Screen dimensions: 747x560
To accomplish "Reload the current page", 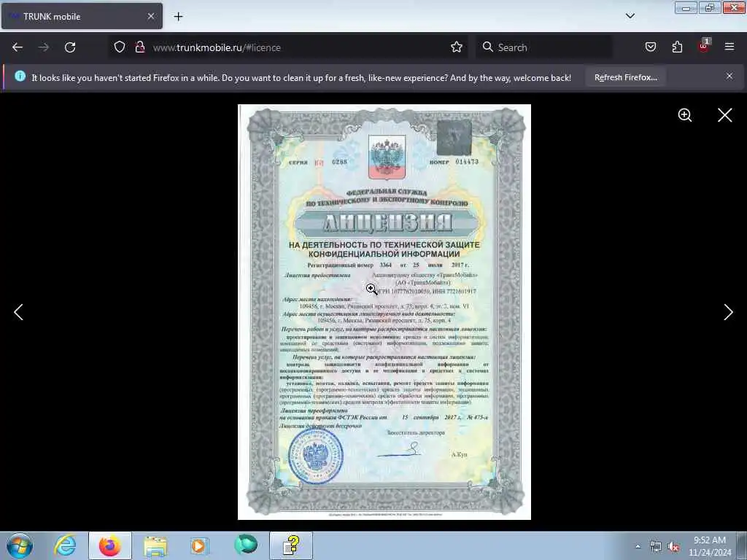I will (70, 47).
